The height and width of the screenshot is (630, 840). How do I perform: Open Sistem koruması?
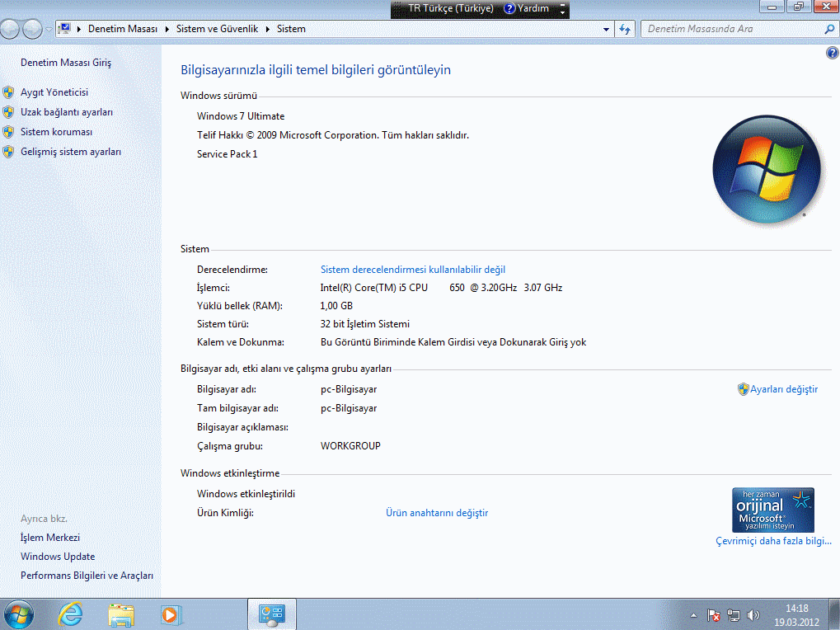pyautogui.click(x=56, y=132)
